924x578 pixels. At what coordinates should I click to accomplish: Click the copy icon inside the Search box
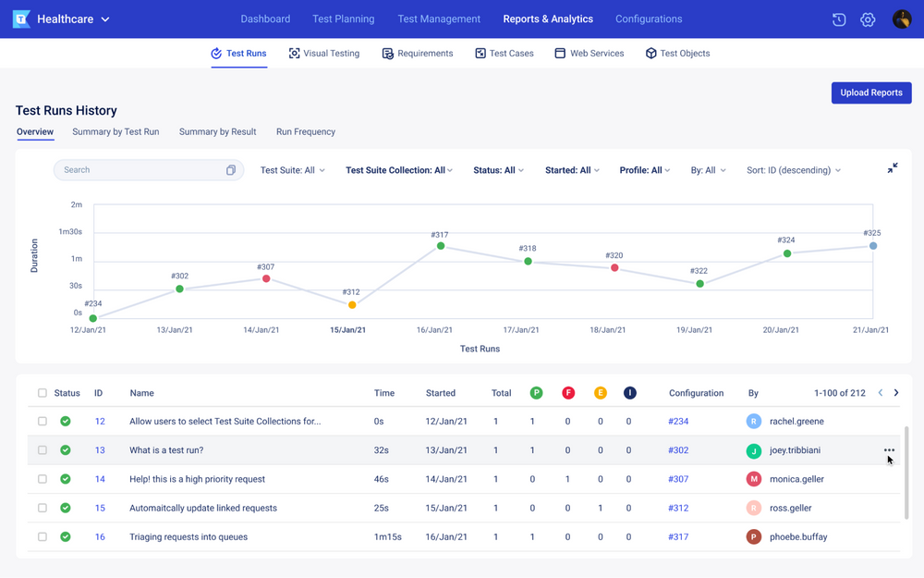click(x=230, y=169)
